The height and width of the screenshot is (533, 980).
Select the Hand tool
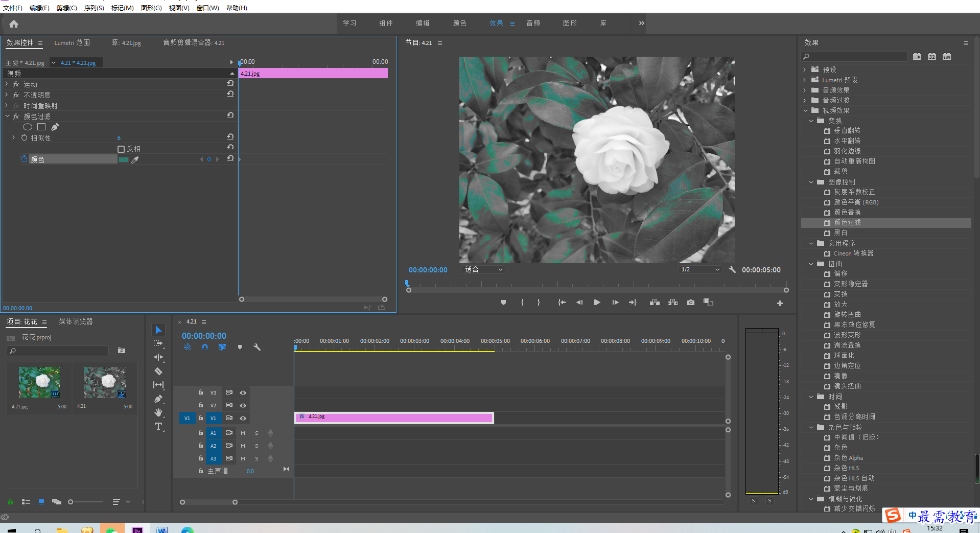[158, 412]
